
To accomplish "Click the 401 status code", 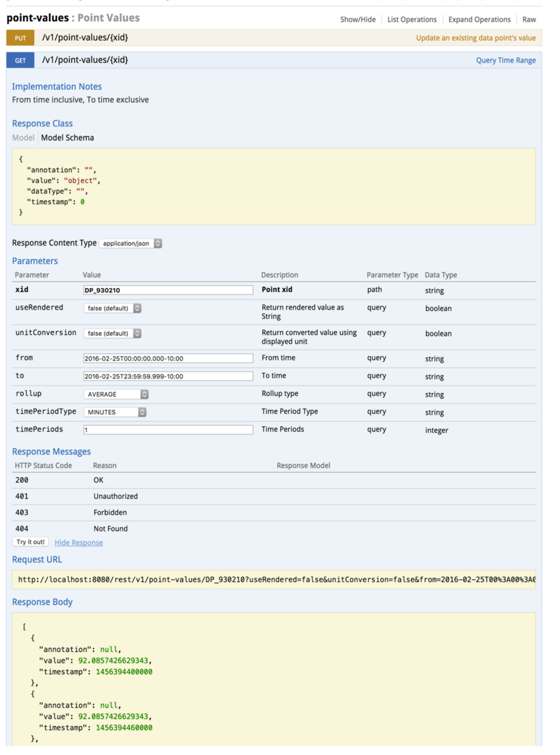I will pyautogui.click(x=21, y=496).
